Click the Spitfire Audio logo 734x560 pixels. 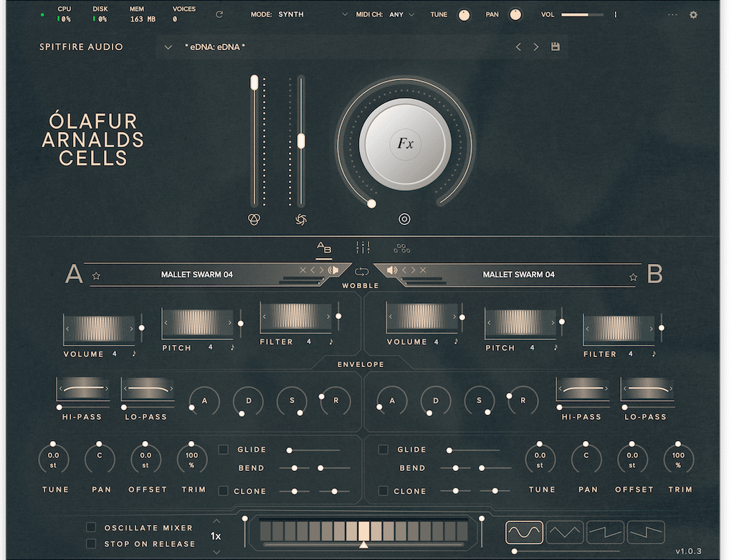[81, 47]
